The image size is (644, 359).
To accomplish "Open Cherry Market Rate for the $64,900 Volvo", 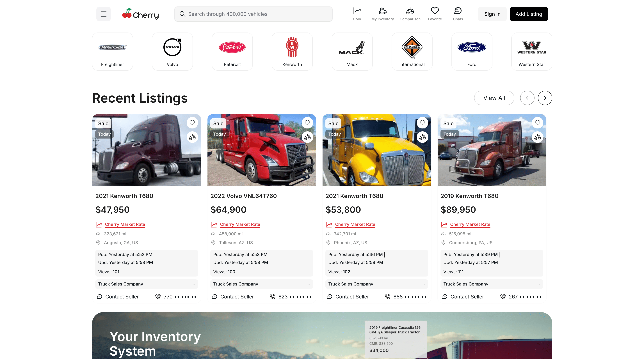I will 240,224.
